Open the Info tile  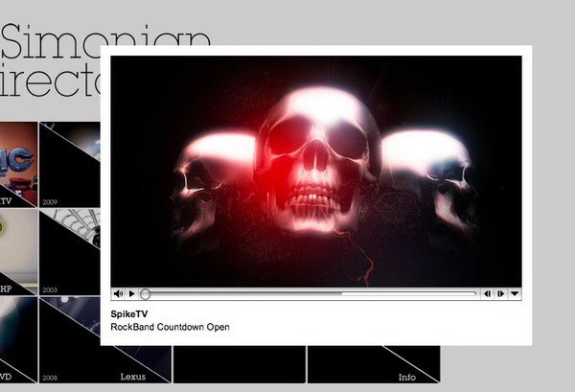(374, 364)
